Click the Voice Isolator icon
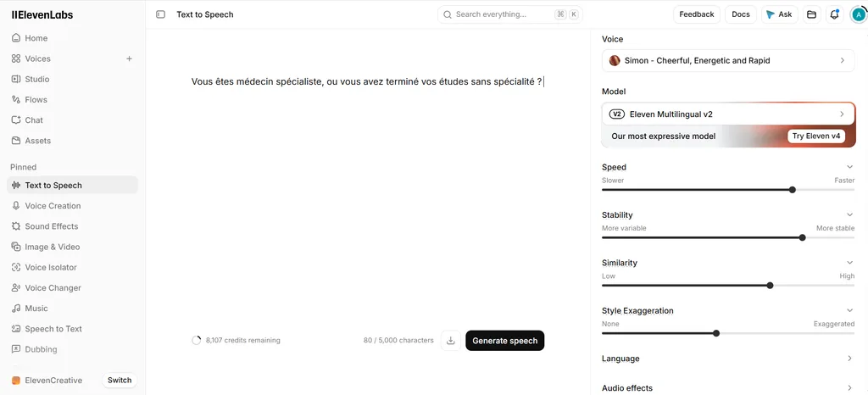868x395 pixels. tap(16, 267)
